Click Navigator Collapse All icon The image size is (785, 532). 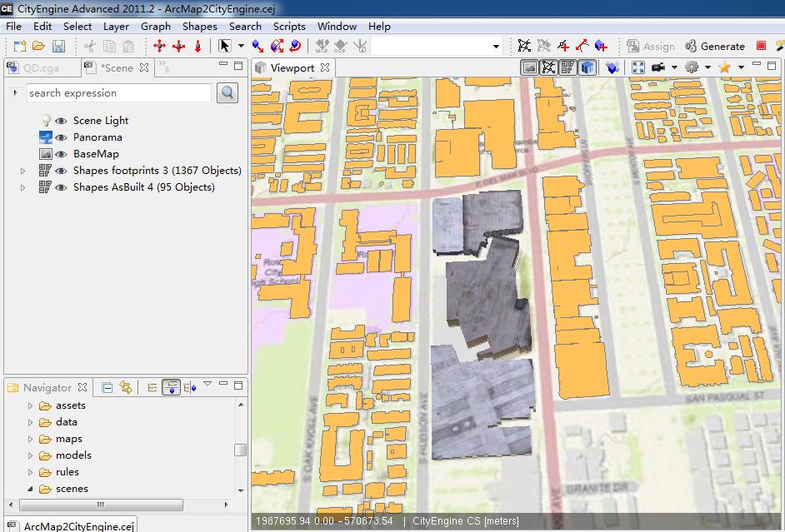pos(107,387)
